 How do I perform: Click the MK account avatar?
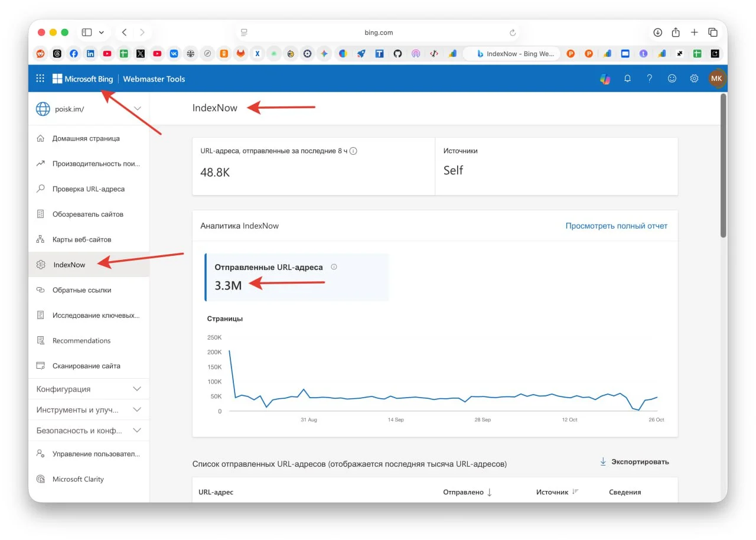click(x=716, y=79)
